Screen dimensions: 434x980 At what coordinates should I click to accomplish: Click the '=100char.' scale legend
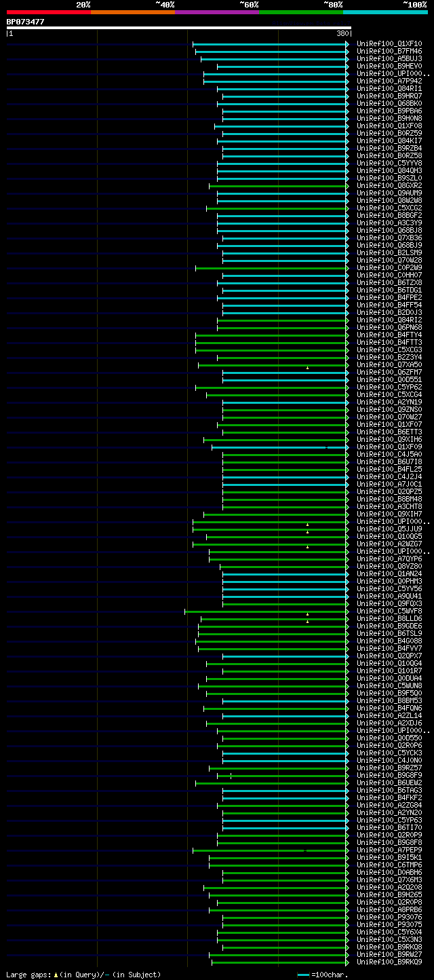pyautogui.click(x=323, y=975)
